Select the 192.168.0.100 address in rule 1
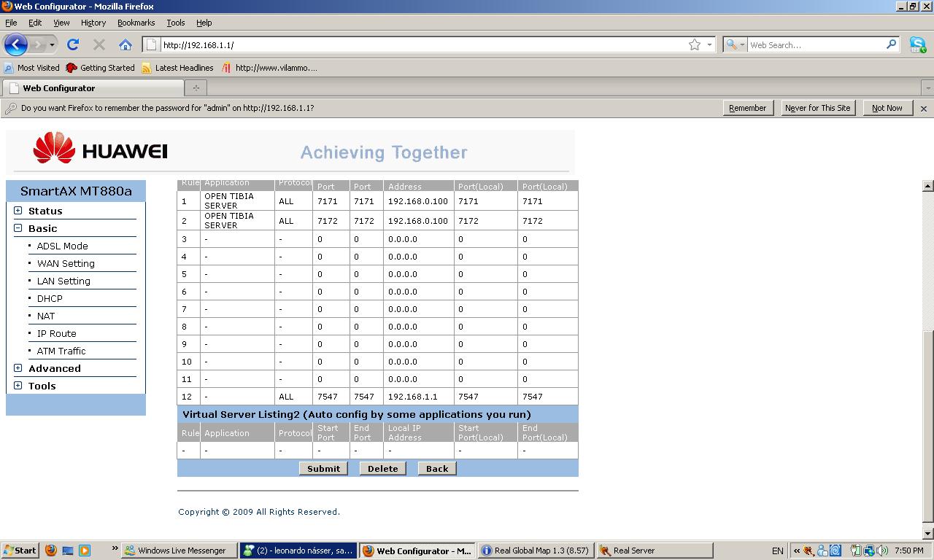Screen dimensions: 934x560 [418, 201]
